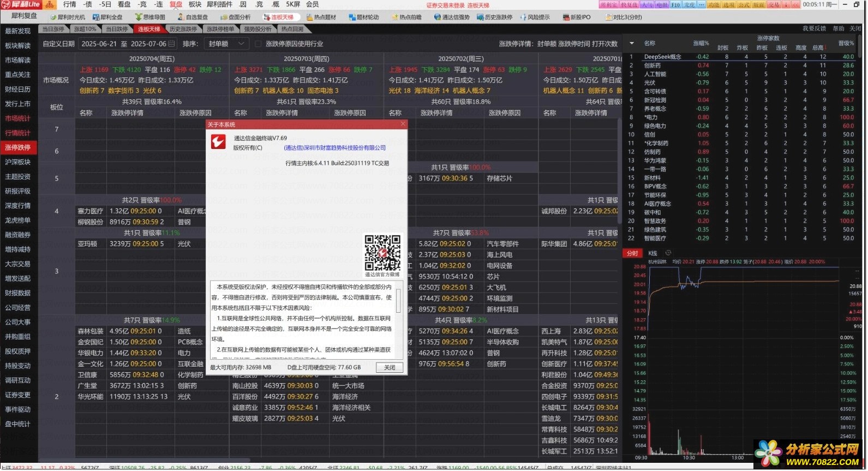868x471 pixels.
Task: Click the orange 公式 shortcut button
Action: (744, 4)
